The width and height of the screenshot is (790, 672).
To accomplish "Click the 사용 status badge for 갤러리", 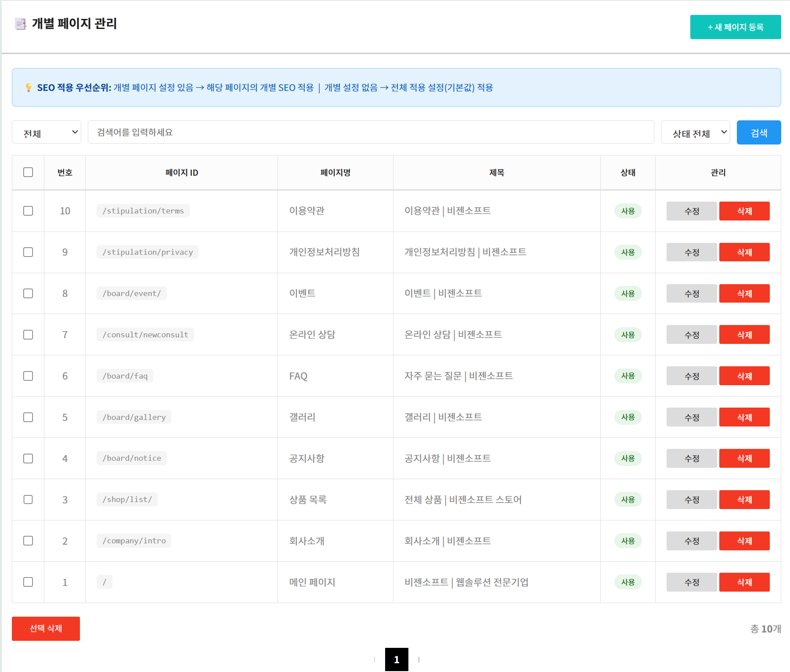I will point(628,417).
